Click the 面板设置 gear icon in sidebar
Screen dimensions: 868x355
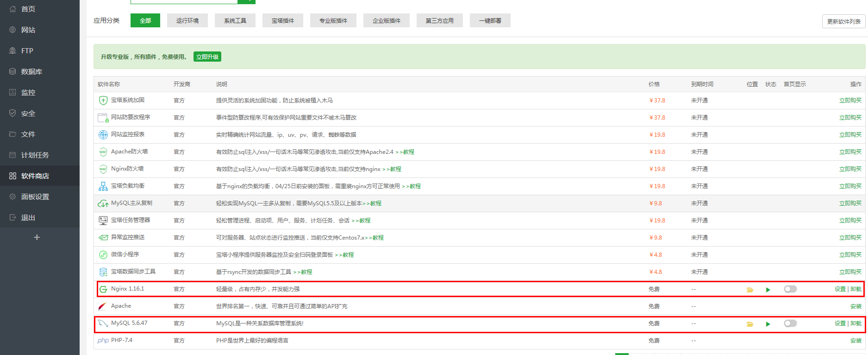(12, 197)
